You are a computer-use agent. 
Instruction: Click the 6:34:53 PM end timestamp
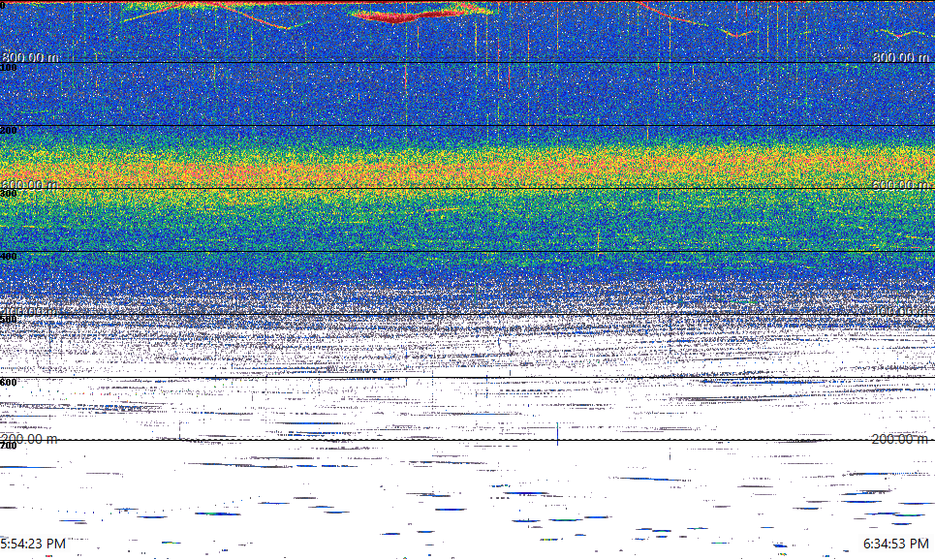coord(896,544)
